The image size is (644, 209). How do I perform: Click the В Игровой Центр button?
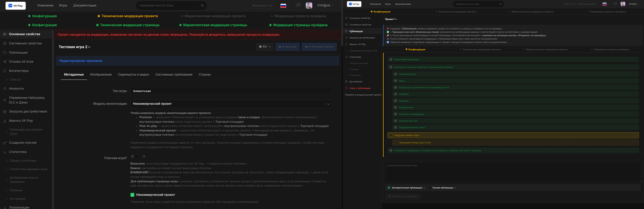(x=319, y=47)
